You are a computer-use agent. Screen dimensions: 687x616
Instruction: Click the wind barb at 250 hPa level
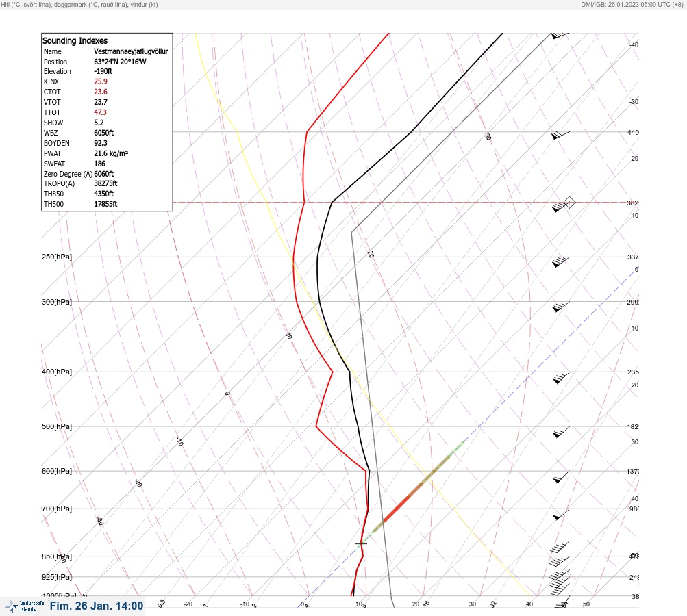pos(561,262)
